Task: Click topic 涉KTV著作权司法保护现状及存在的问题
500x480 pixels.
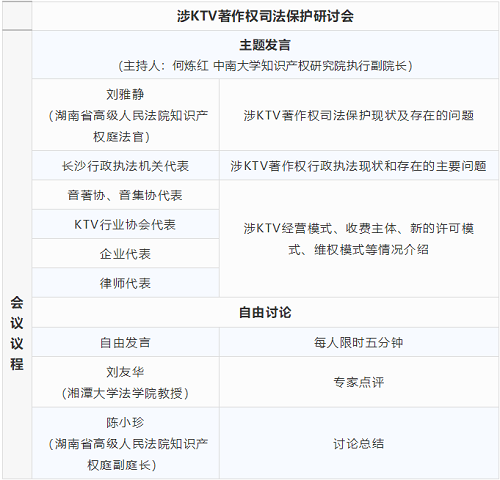Action: 359,115
